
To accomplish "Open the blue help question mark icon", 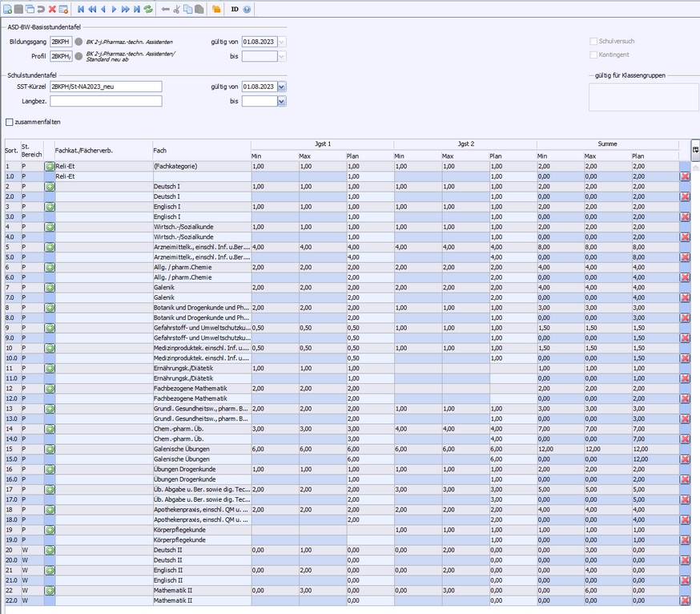I will pos(247,9).
